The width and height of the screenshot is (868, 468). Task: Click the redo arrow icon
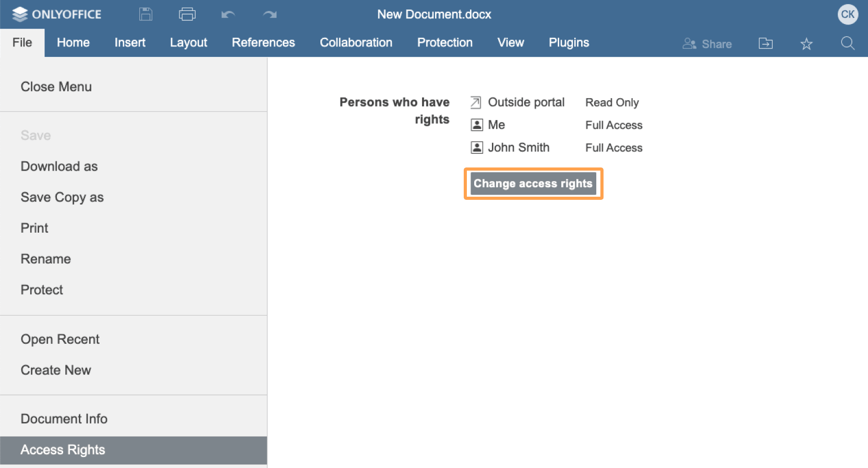point(270,15)
